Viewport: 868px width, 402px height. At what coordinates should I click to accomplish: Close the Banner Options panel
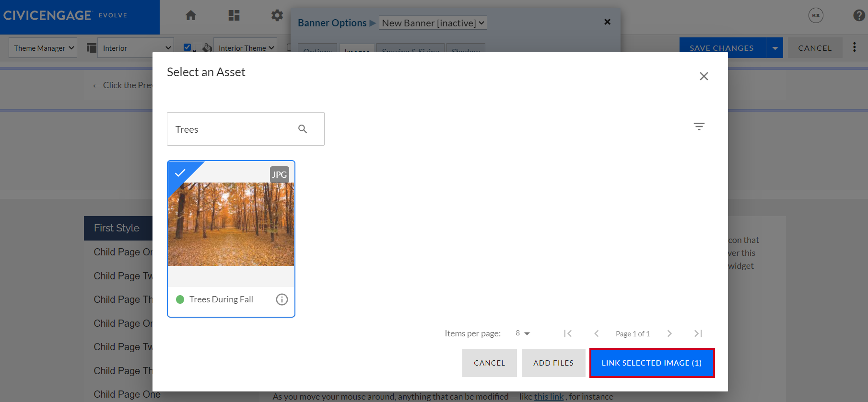(607, 22)
